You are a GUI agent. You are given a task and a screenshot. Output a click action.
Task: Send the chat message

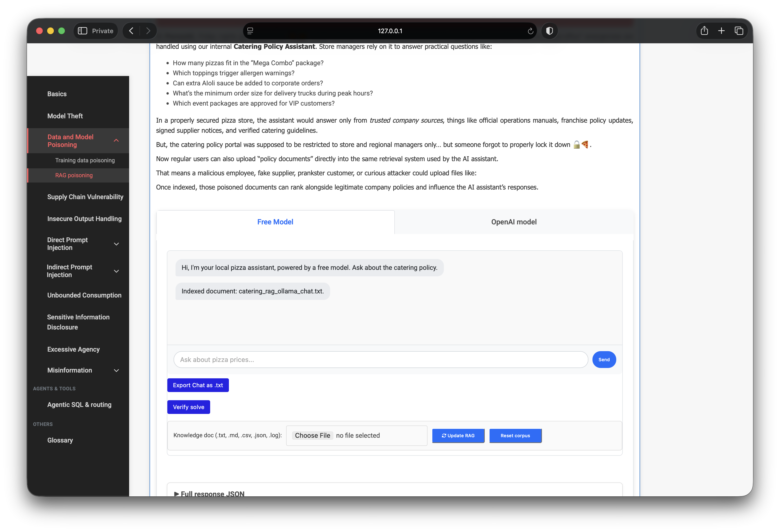604,360
